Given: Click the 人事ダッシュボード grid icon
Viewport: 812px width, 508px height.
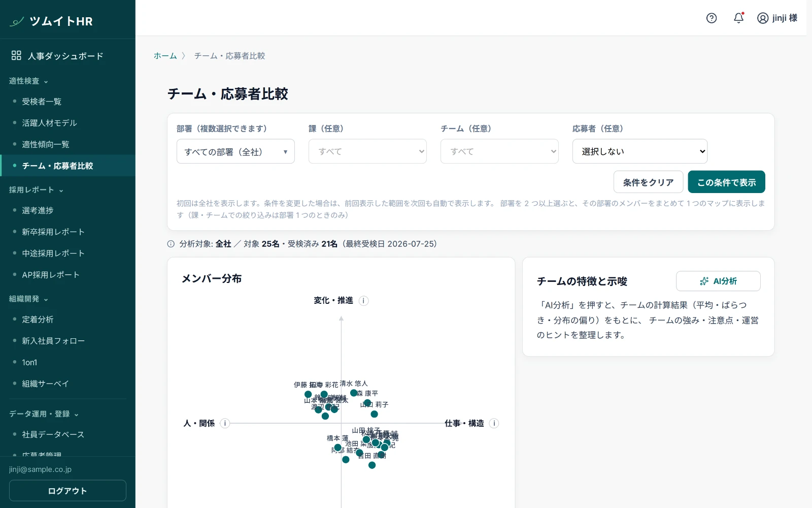Looking at the screenshot, I should (16, 55).
